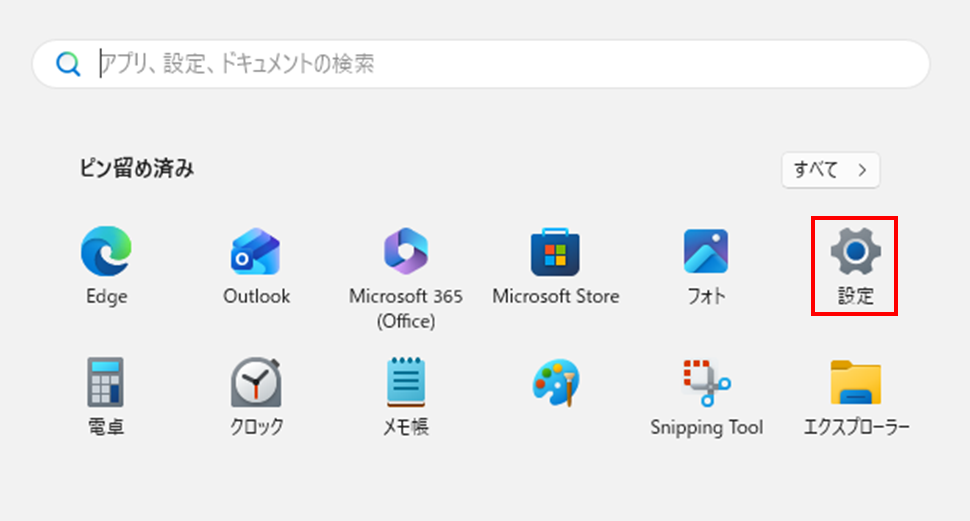
Task: Open the エクスプローラー folder icon
Action: tap(856, 383)
